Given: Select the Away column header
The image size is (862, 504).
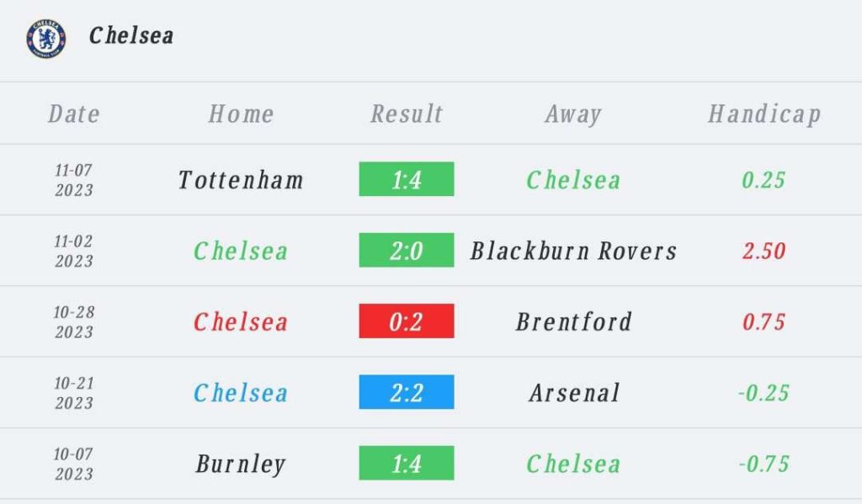Looking at the screenshot, I should click(573, 114).
